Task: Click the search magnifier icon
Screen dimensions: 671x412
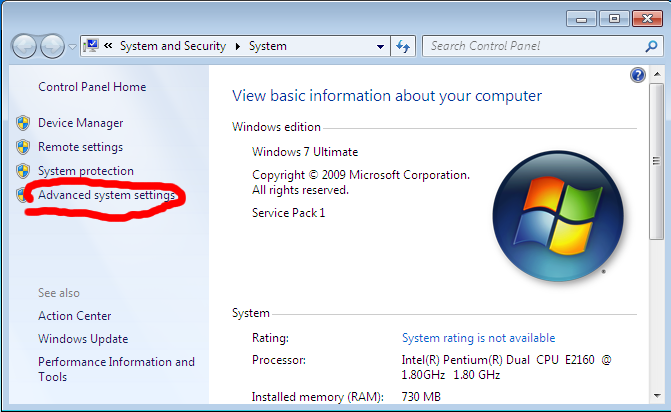Action: click(651, 46)
